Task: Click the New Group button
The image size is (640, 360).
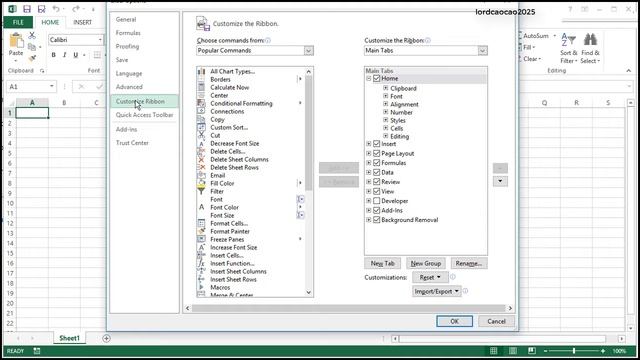Action: [426, 264]
